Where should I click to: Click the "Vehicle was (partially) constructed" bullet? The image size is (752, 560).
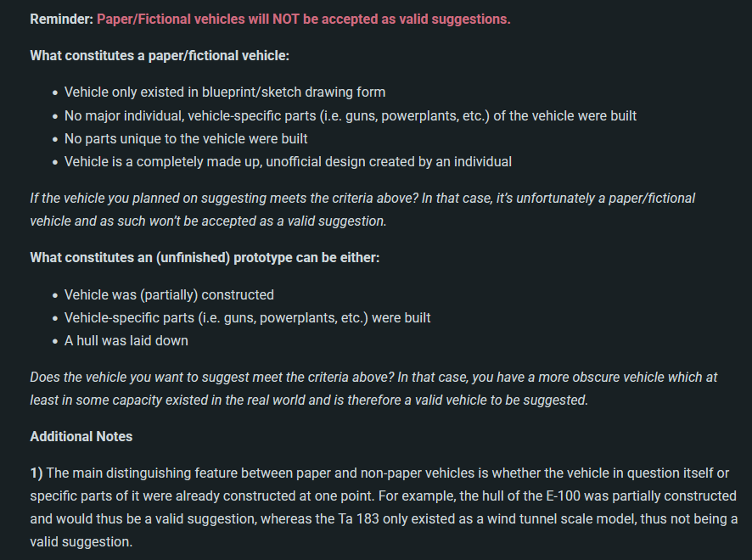(x=169, y=294)
